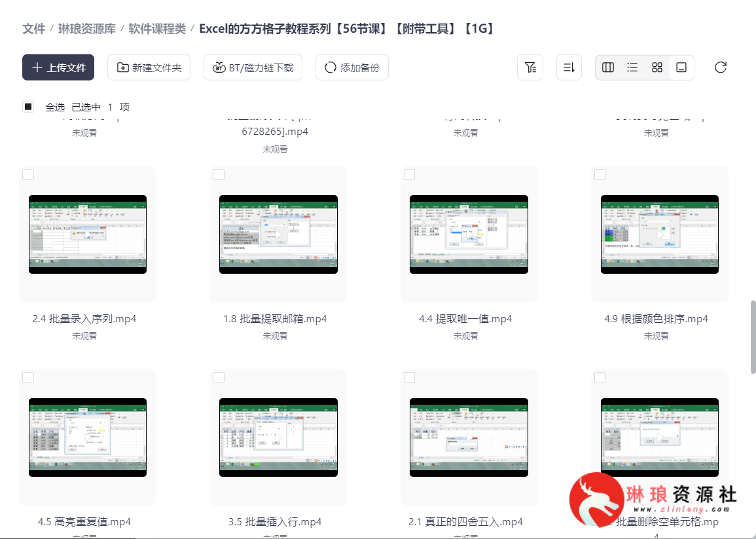
Task: Open thumbnail of 2.4 批量录入序列.mp4
Action: point(88,234)
